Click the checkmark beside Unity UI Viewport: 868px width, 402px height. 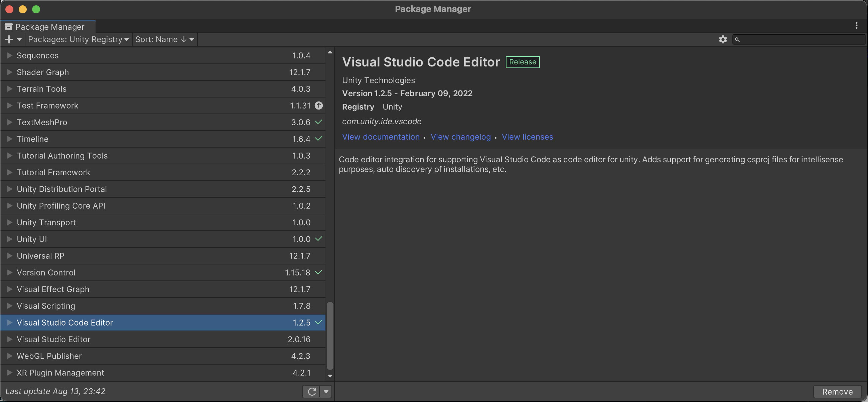[319, 239]
